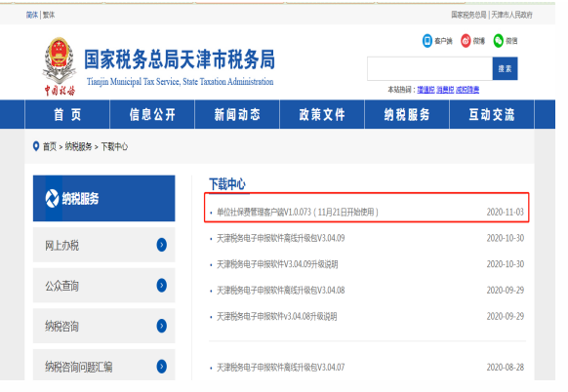Expand the 公众查询 arrow
This screenshot has width=568, height=392.
point(162,285)
